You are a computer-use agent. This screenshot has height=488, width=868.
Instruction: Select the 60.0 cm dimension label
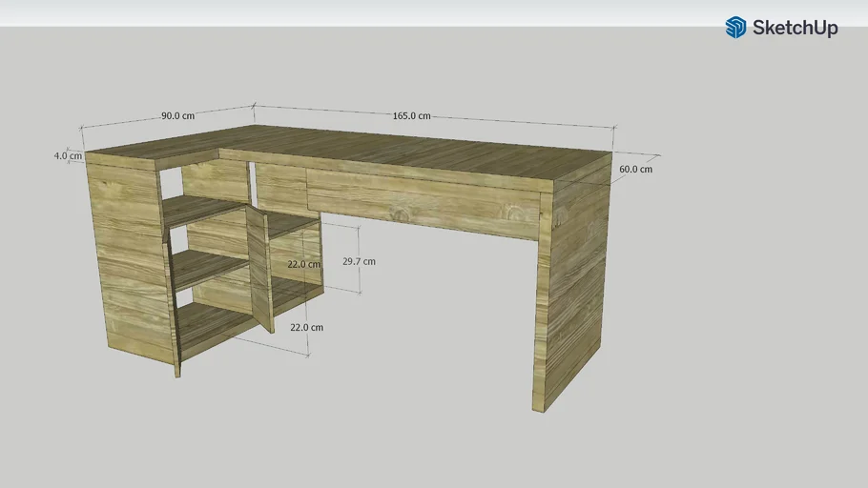point(635,169)
